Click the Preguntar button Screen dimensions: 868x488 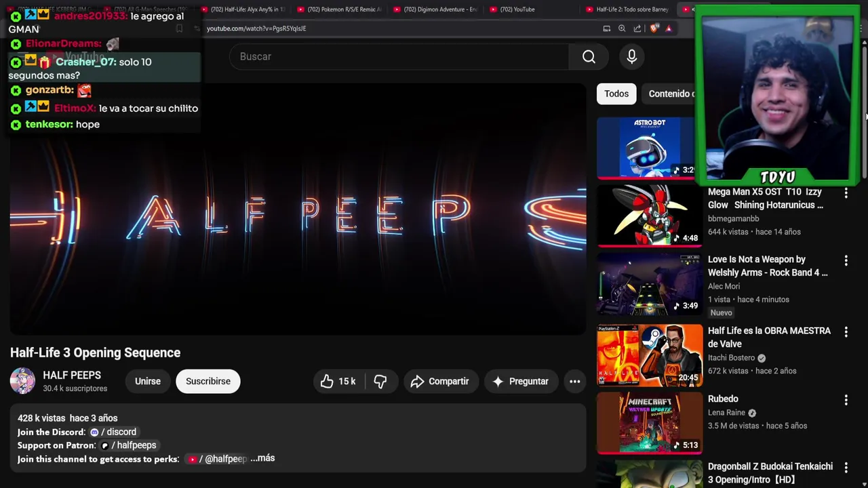coord(521,381)
